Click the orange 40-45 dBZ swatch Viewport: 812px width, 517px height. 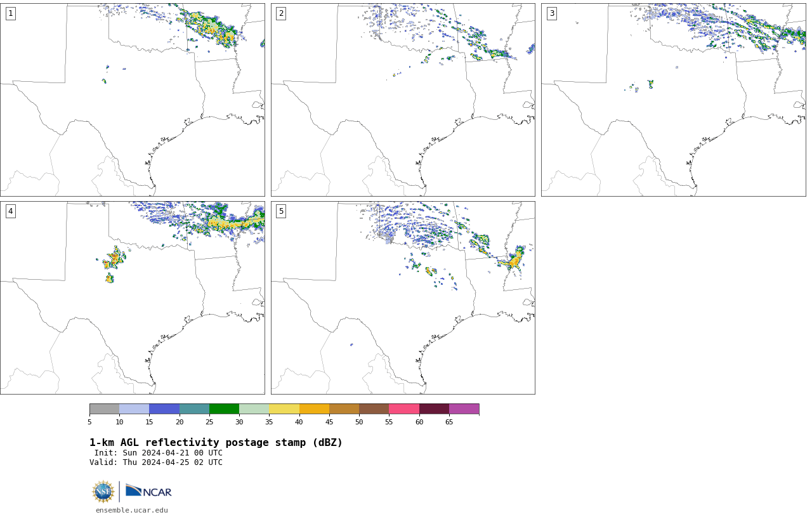click(x=314, y=409)
